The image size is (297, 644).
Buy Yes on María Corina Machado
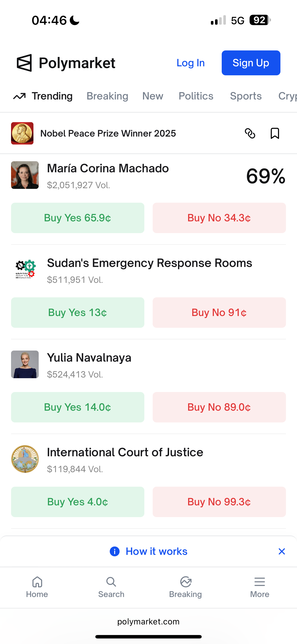pos(78,218)
